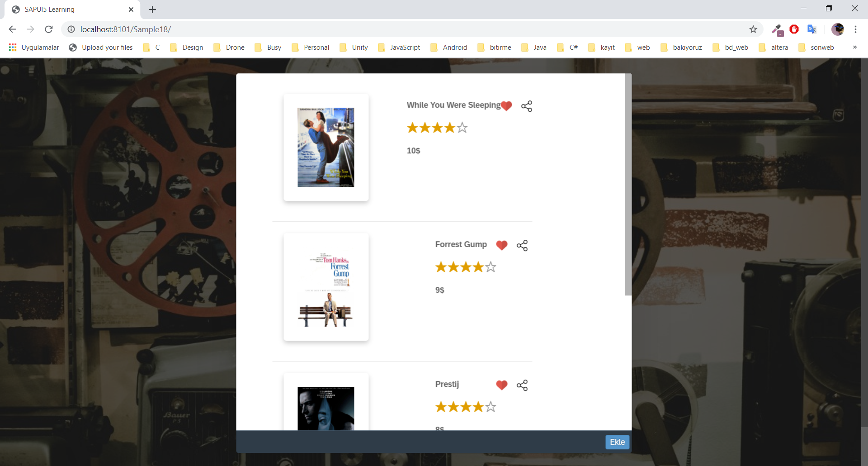The image size is (868, 466).
Task: Click the Prestij title
Action: (x=447, y=384)
